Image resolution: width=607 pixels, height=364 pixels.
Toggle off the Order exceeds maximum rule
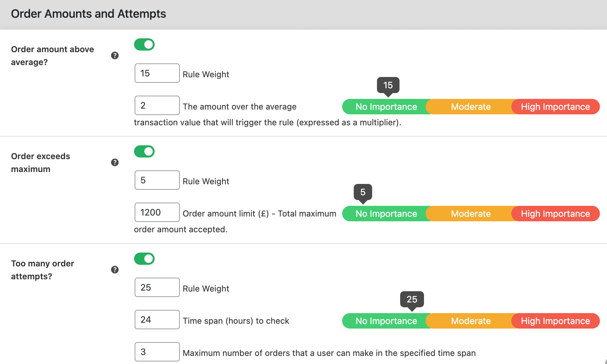(144, 151)
